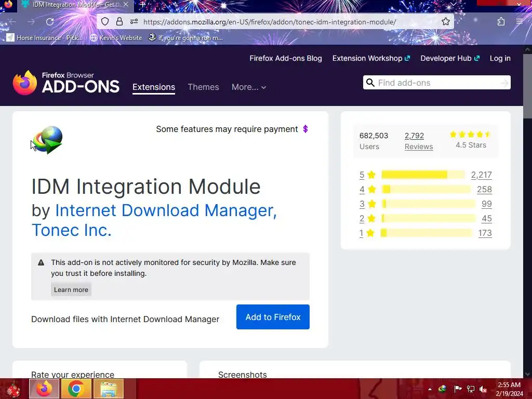
Task: Click the IDM globe extension icon
Action: [x=48, y=140]
